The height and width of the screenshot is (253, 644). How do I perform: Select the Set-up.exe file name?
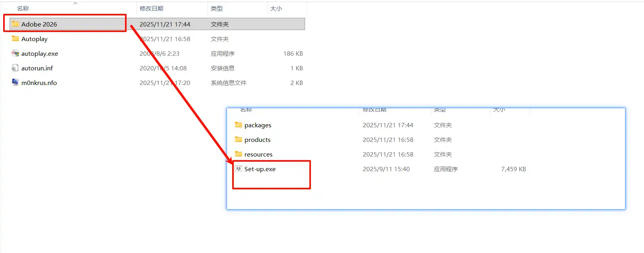coord(260,169)
